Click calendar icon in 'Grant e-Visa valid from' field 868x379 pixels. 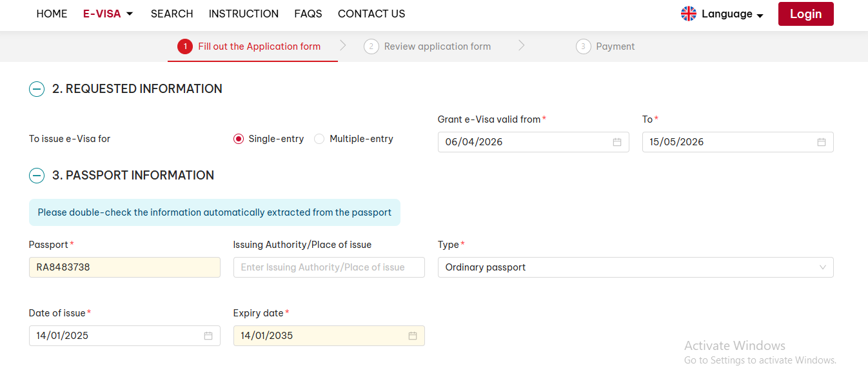(x=616, y=142)
